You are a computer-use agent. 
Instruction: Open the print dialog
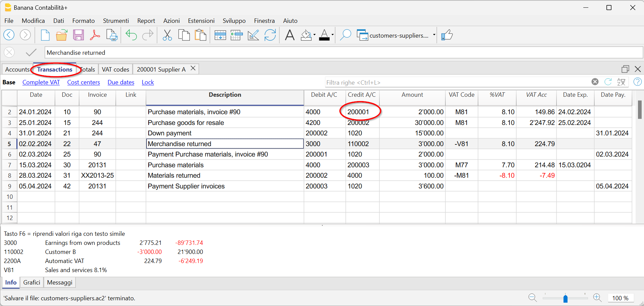112,35
